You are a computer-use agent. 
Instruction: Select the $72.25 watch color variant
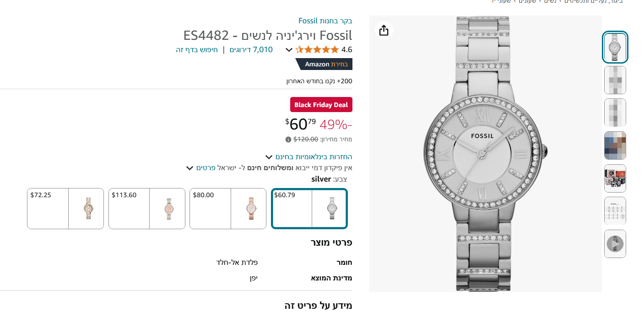tap(65, 209)
